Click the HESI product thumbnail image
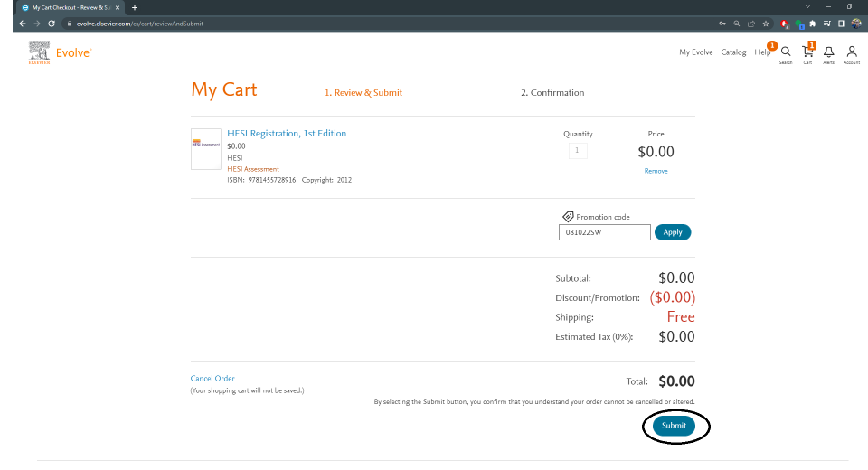868x470 pixels. coord(206,149)
